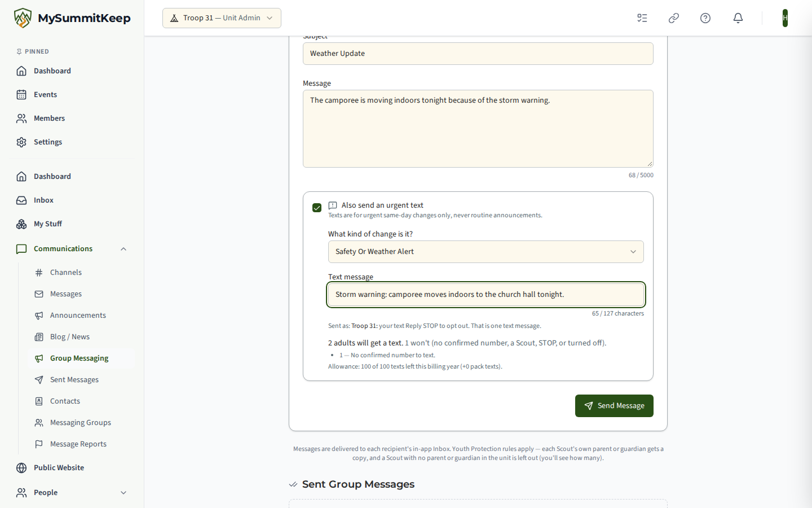Image resolution: width=812 pixels, height=508 pixels.
Task: Click the '68 / 5000' character count
Action: click(x=641, y=176)
